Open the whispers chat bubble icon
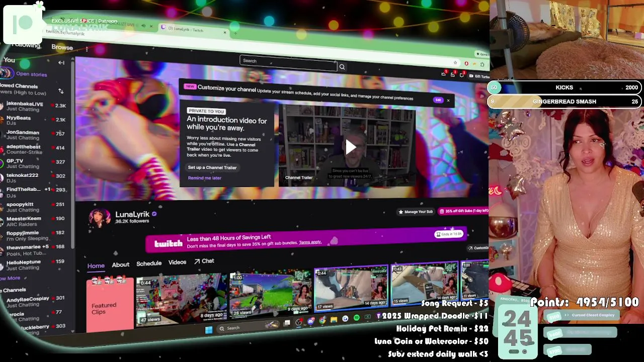Image resolution: width=644 pixels, height=362 pixels. coord(461,75)
